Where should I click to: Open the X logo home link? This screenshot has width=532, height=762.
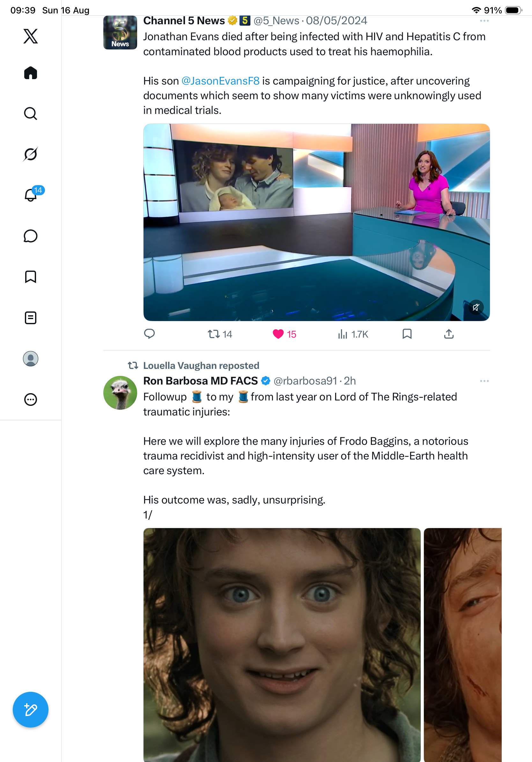point(31,36)
